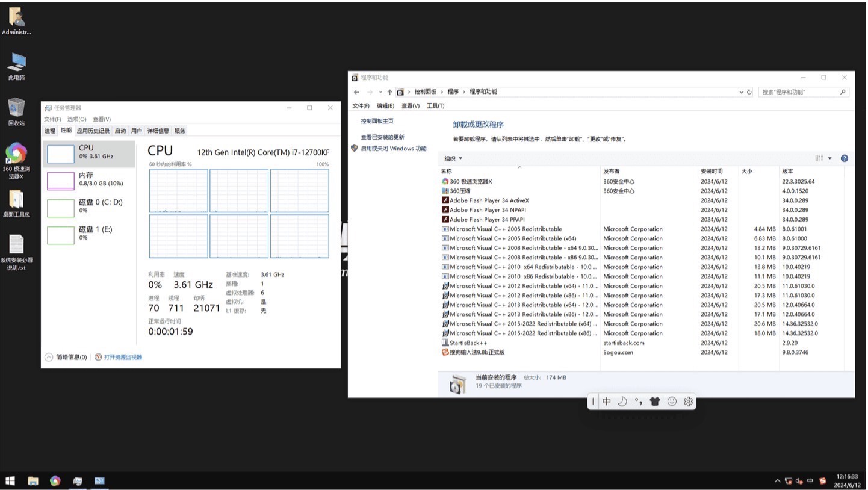Open the Sogou skin box shirt icon

[x=655, y=402]
